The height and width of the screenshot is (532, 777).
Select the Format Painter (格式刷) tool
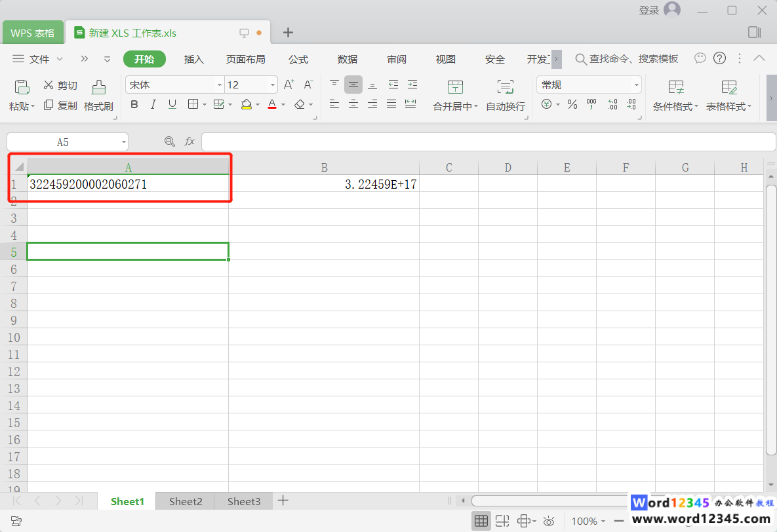[98, 95]
